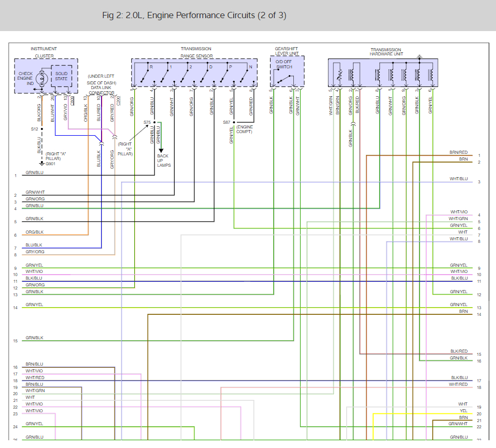Click the horizontal BLU/BLK label at left pin 7
The height and width of the screenshot is (448, 496).
34,245
